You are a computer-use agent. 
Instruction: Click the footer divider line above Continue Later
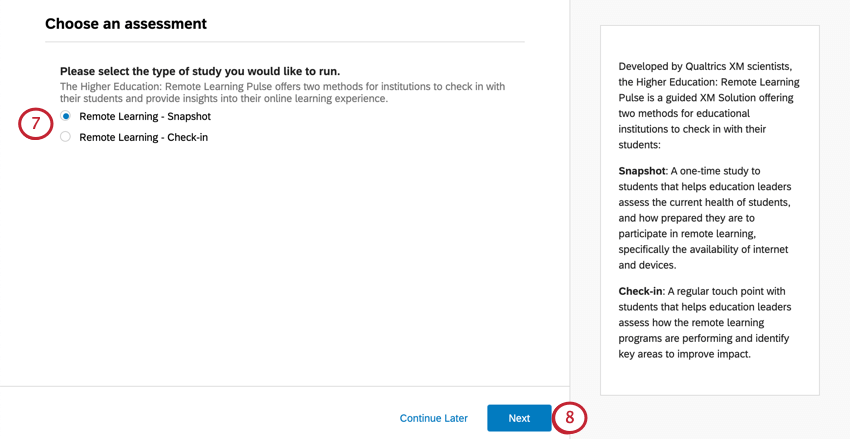285,386
